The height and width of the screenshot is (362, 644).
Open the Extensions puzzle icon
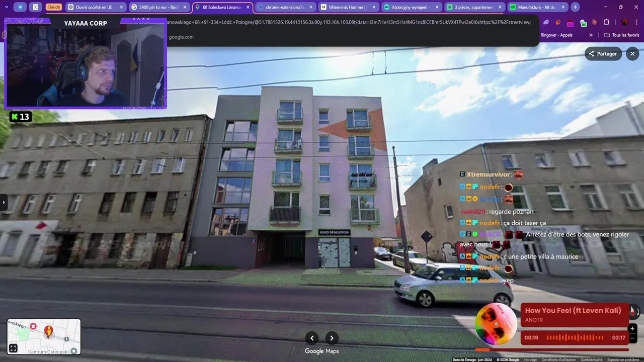coord(606,23)
